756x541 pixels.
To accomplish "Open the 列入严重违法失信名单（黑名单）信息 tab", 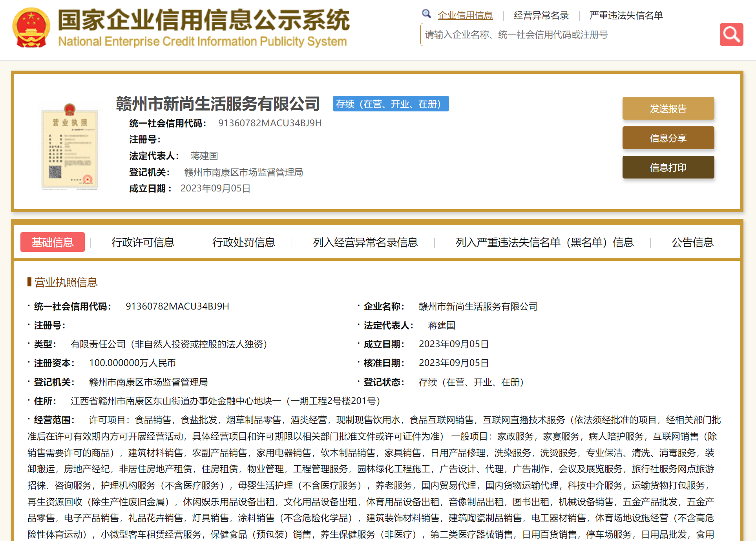I will (545, 242).
